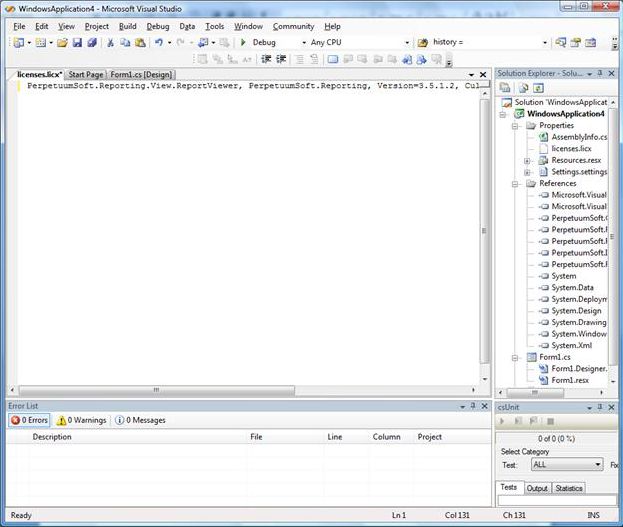Expand the Settings.settings node
Screen dimensions: 623x527
[527, 172]
